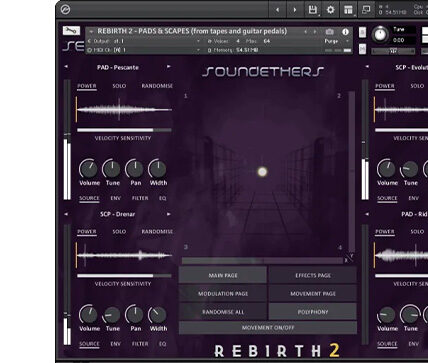Show instrument info icon
This screenshot has width=428, height=363.
(345, 32)
